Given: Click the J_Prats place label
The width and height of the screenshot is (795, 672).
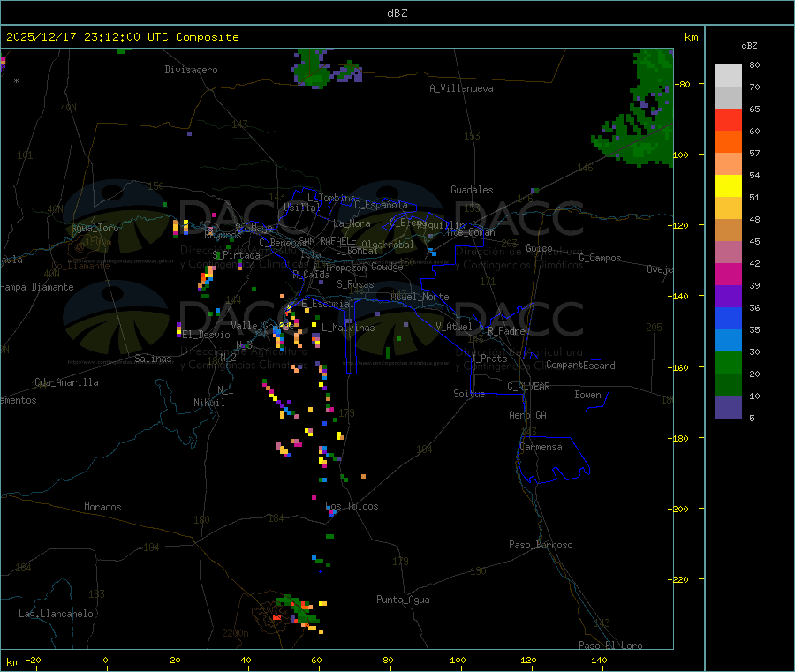Looking at the screenshot, I should tap(489, 359).
